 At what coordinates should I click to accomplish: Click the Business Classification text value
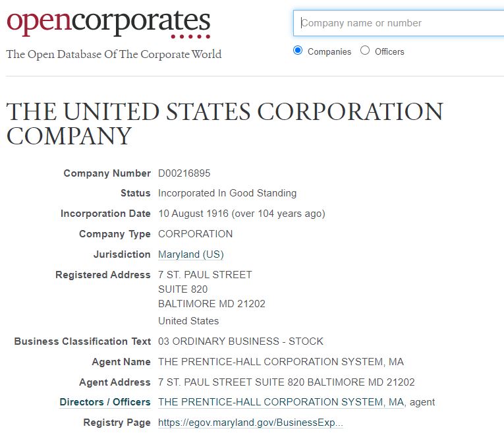coord(240,341)
